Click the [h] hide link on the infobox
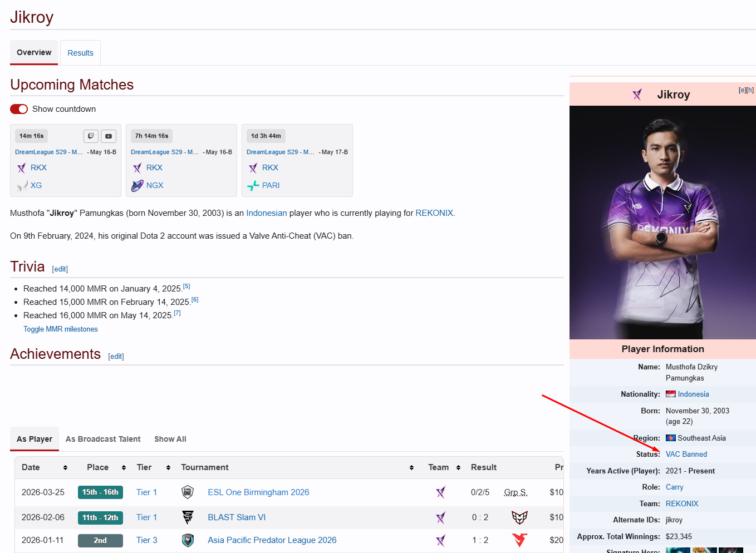756x553 pixels. [x=750, y=90]
